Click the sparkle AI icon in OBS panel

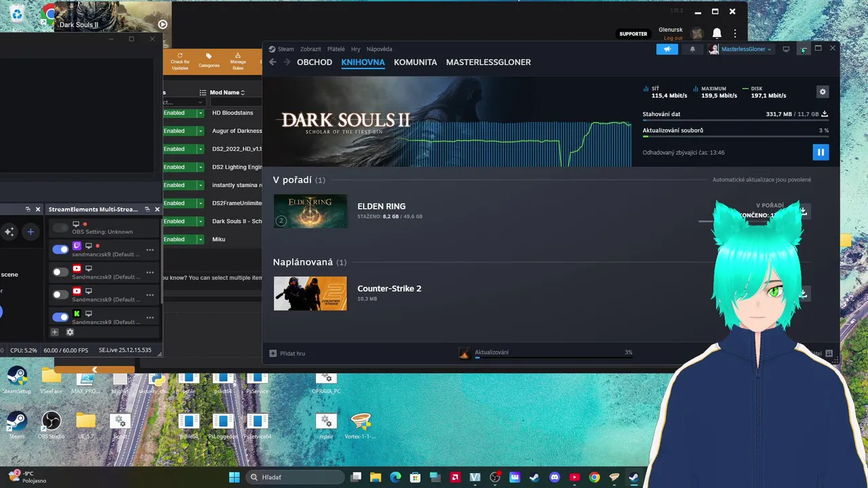[9, 232]
